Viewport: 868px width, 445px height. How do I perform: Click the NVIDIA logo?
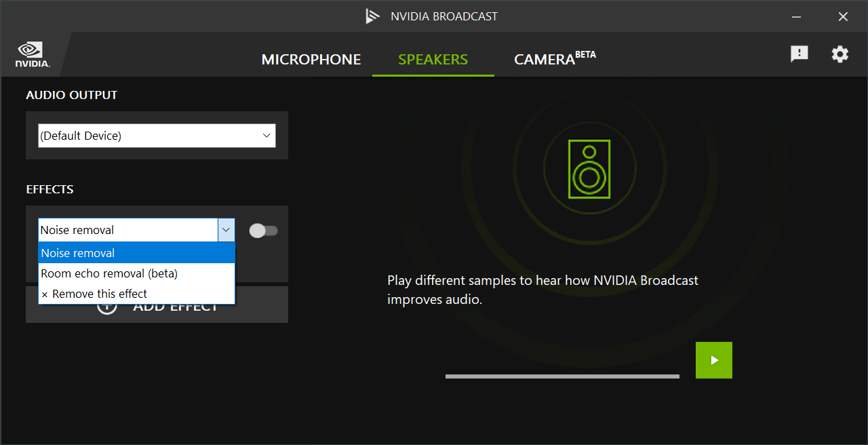click(x=32, y=55)
